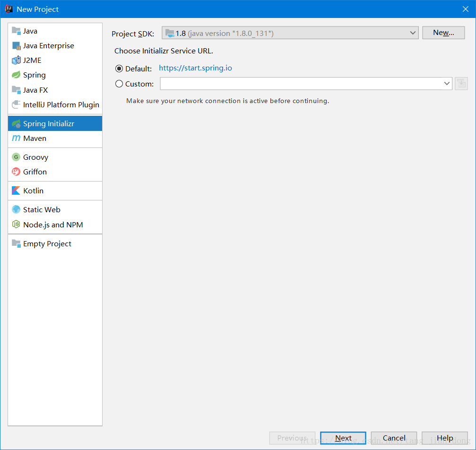Click the Next button
476x450 pixels.
point(343,438)
